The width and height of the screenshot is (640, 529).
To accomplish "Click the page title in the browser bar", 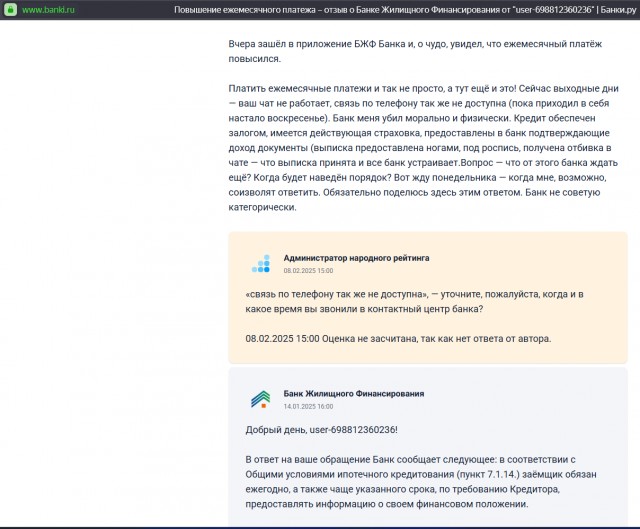I will coord(405,10).
